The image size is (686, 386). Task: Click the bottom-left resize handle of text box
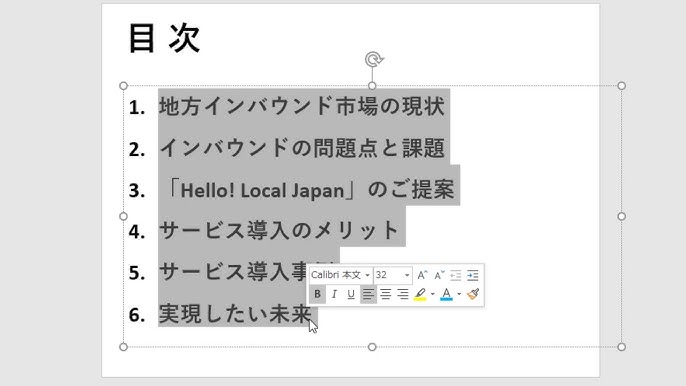(x=123, y=347)
